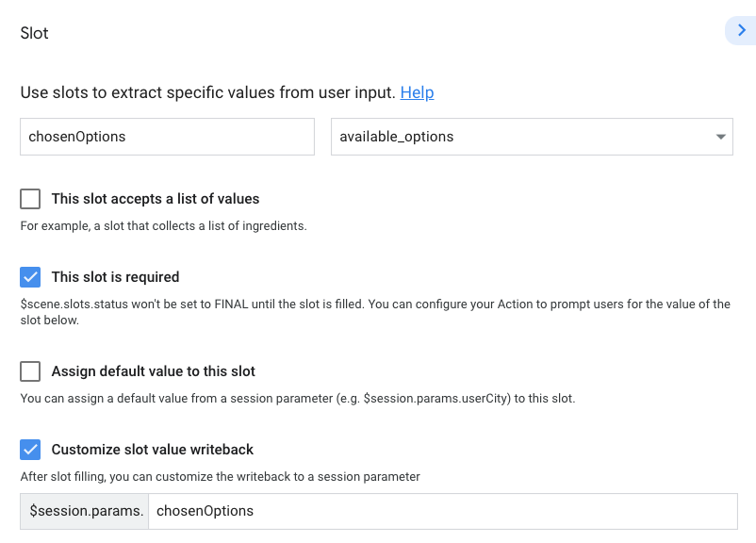Click the 'Use slots to extract' description text
This screenshot has height=543, width=756.
207,92
